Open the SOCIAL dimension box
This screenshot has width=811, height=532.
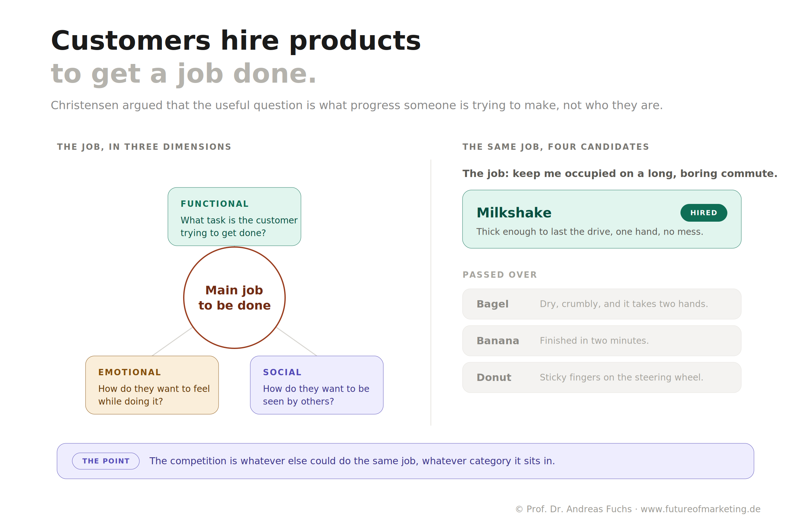coord(316,385)
